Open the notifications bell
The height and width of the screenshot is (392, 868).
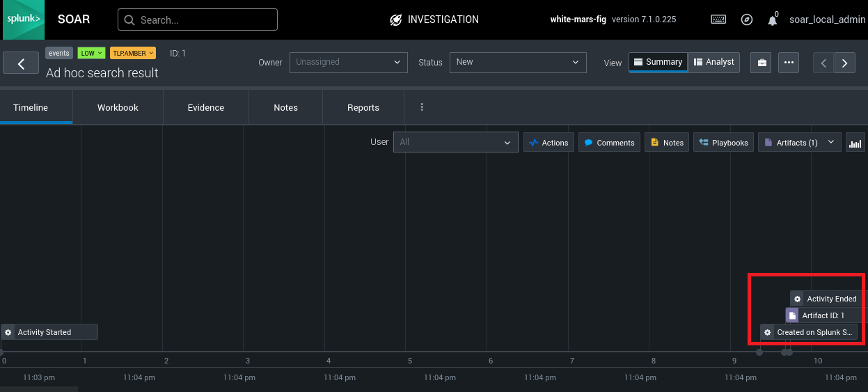click(x=772, y=20)
